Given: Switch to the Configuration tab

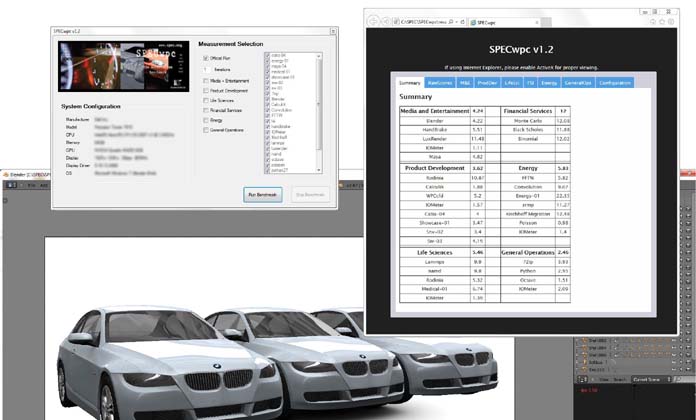Looking at the screenshot, I should (614, 82).
